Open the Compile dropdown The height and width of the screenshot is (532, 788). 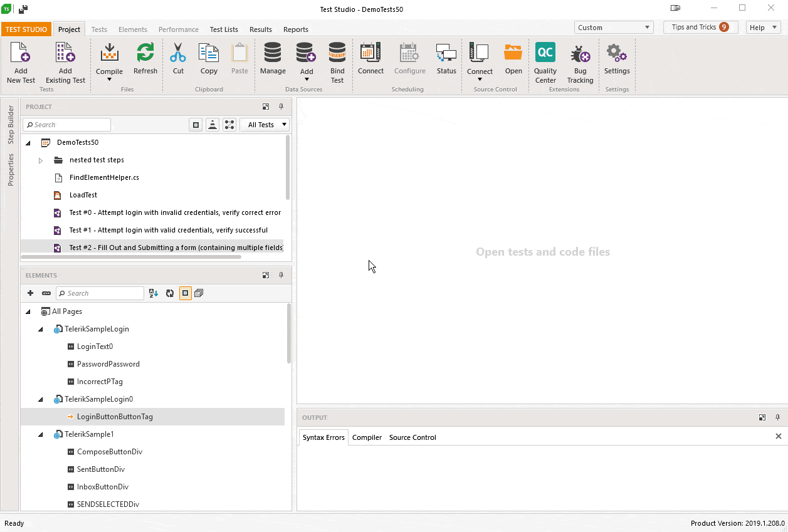(x=109, y=80)
